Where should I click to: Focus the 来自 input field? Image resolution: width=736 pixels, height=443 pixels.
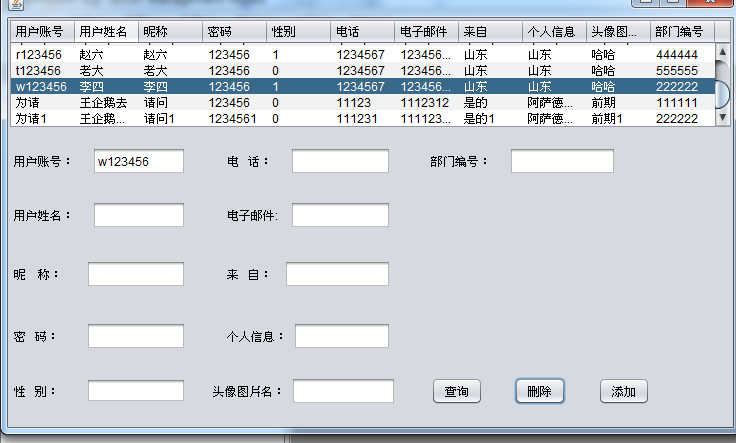tap(337, 274)
